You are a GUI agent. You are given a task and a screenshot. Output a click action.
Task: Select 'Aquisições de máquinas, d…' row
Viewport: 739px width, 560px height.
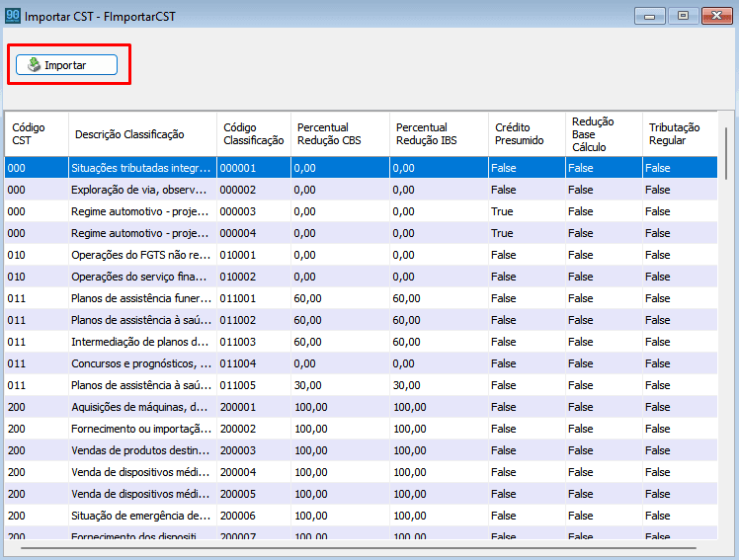pos(361,407)
